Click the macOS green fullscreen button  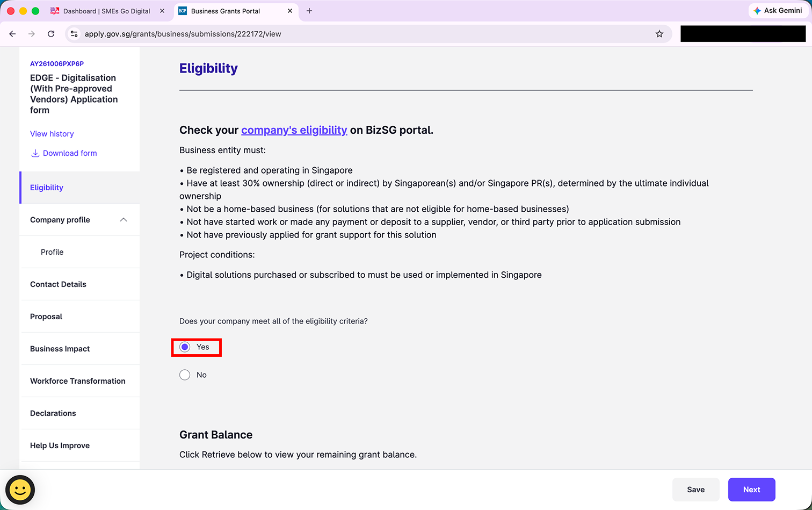pyautogui.click(x=35, y=11)
